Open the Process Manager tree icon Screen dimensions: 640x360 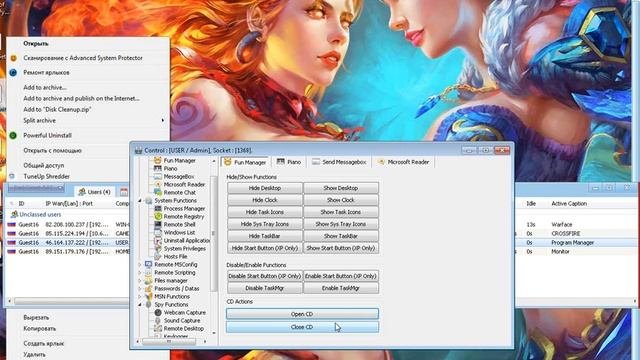(158, 208)
